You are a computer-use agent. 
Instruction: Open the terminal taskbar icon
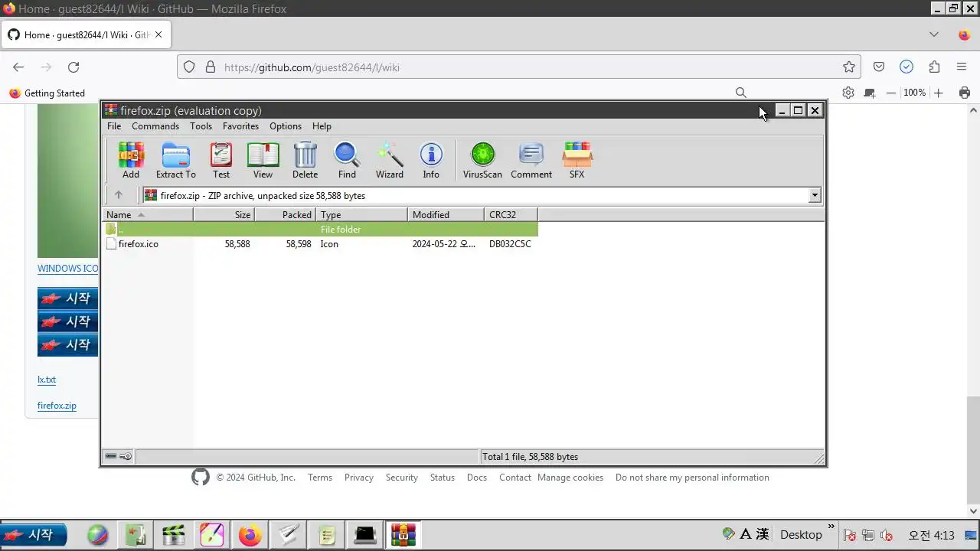365,535
